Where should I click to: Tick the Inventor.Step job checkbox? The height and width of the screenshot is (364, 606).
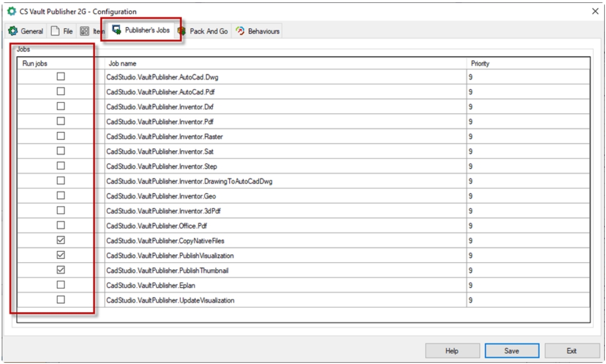61,166
